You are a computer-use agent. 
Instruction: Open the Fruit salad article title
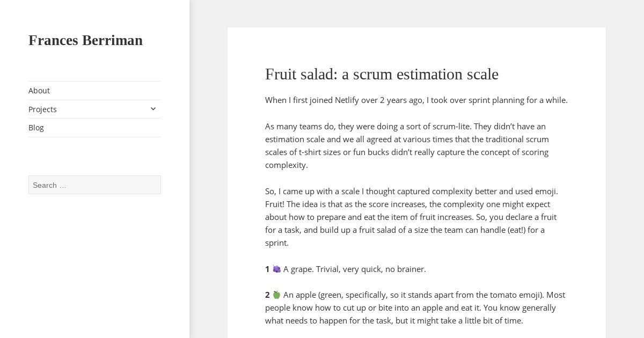382,74
